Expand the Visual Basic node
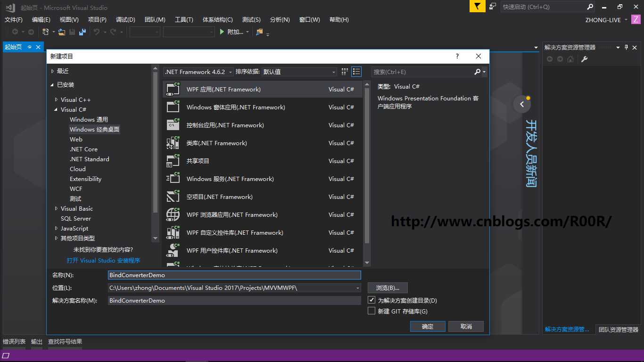Image resolution: width=644 pixels, height=362 pixels. pyautogui.click(x=57, y=208)
